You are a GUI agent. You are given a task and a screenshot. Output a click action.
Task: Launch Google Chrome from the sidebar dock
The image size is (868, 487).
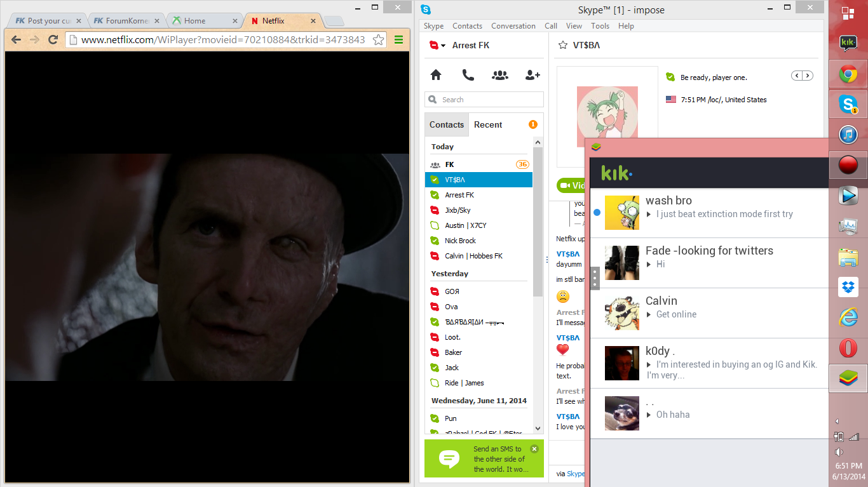coord(848,75)
